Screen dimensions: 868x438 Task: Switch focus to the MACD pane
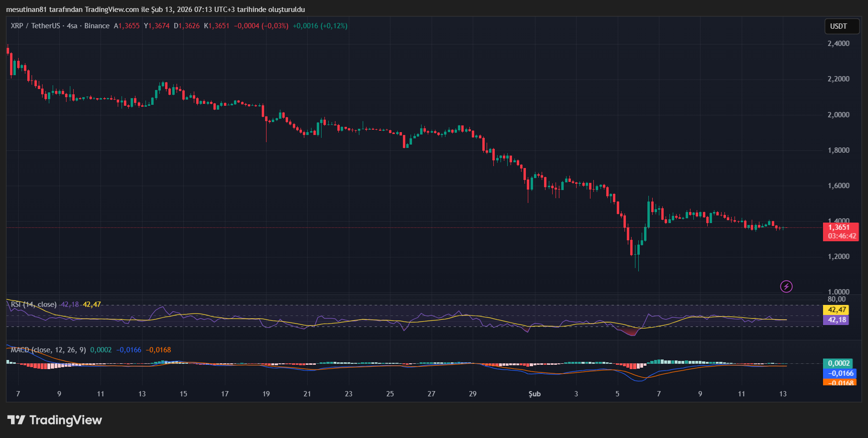pos(335,369)
